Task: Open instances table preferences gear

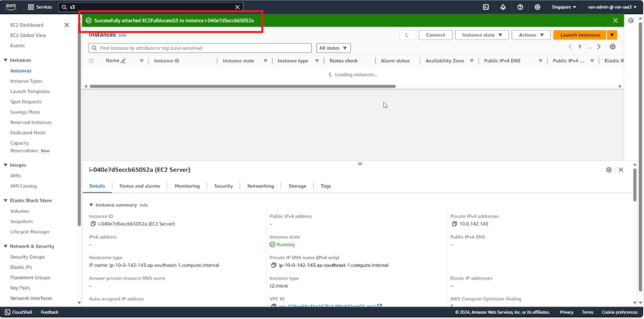Action: pyautogui.click(x=613, y=47)
